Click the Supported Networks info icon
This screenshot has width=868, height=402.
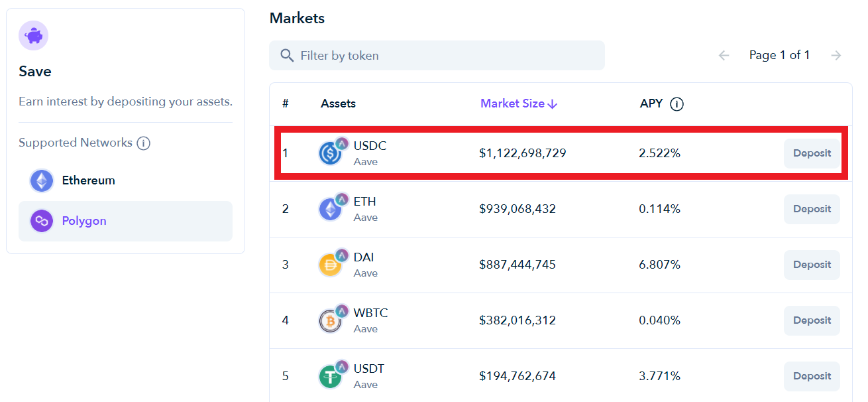click(x=143, y=143)
